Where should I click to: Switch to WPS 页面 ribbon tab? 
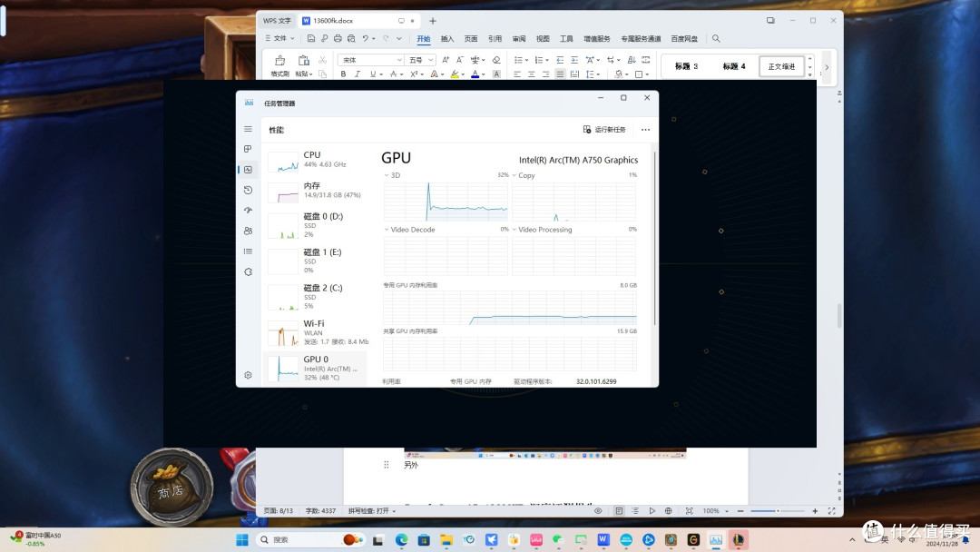[x=471, y=39]
